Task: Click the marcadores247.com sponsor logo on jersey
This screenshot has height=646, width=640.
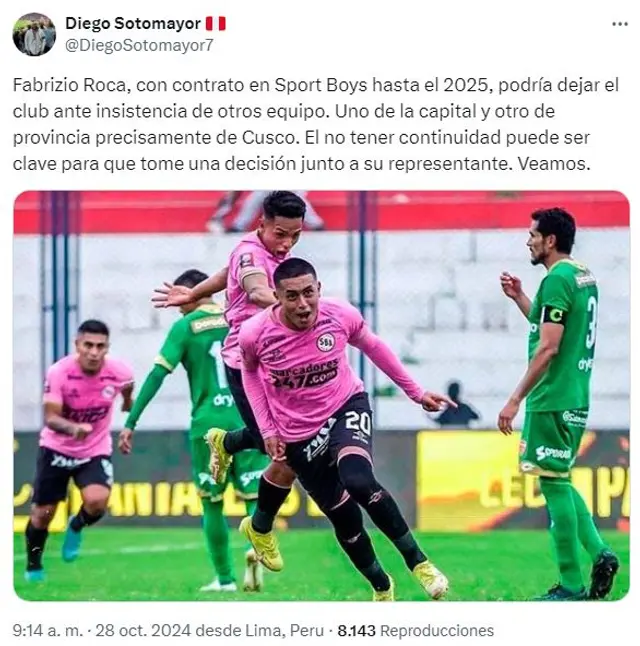Action: [x=304, y=374]
